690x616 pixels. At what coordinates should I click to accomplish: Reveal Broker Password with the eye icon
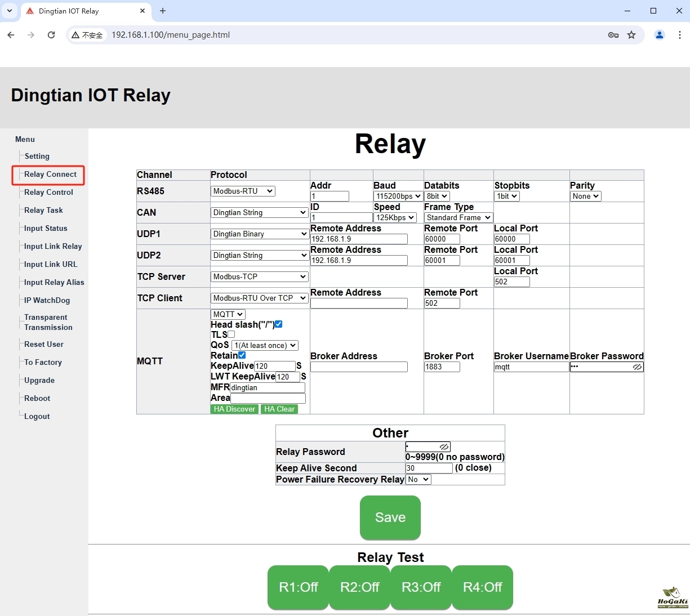tap(637, 367)
